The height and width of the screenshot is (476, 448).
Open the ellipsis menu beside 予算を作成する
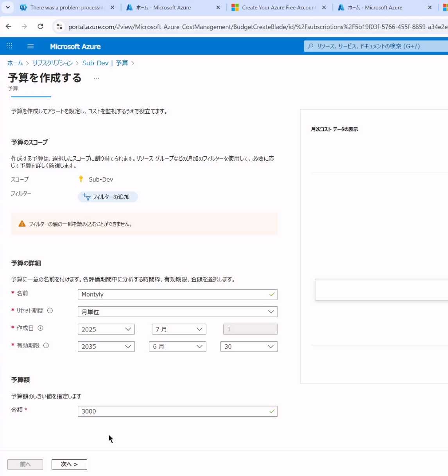(97, 78)
